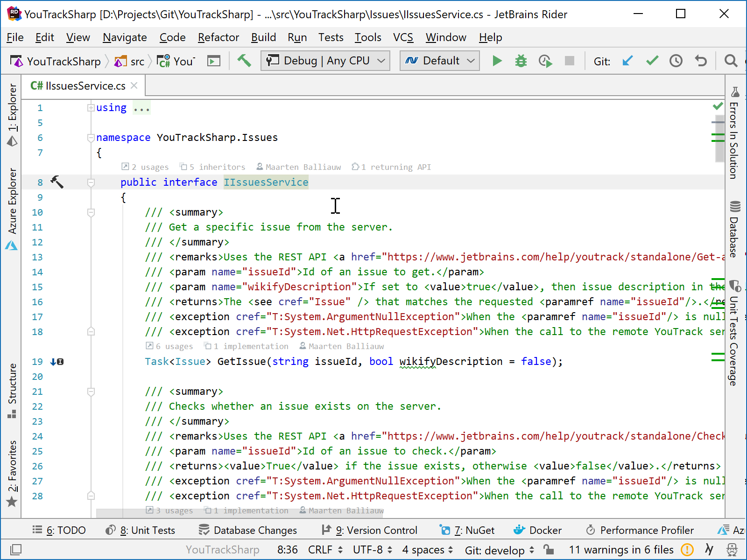The height and width of the screenshot is (560, 747).
Task: Run with coverage profiler icon
Action: tap(545, 61)
